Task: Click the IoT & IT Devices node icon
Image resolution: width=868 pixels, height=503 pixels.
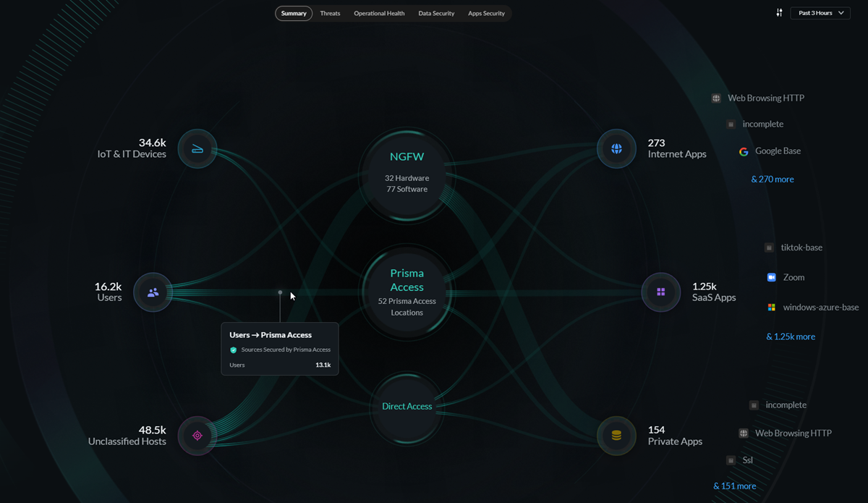Action: coord(197,149)
